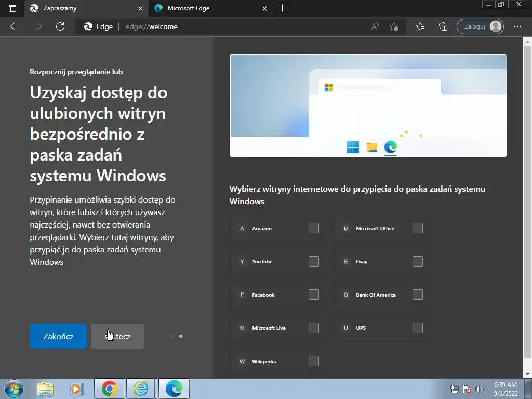Close the Microsoft Edge tab
532x399 pixels.
tap(264, 8)
